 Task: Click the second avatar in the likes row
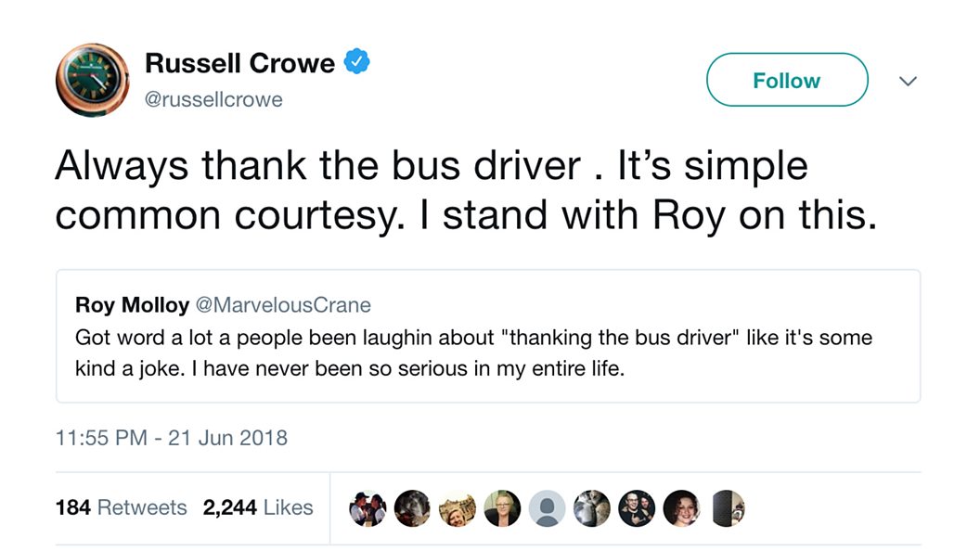pyautogui.click(x=413, y=508)
